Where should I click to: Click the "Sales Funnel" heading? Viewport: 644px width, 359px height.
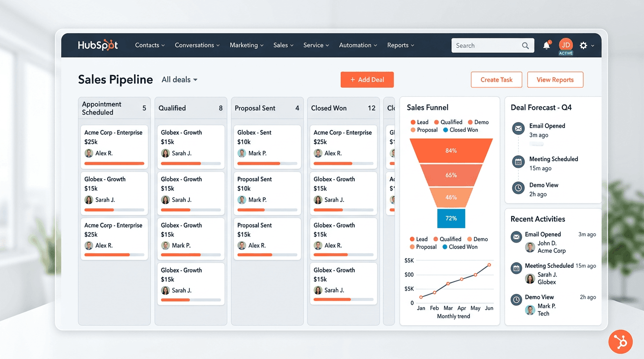[x=428, y=108]
